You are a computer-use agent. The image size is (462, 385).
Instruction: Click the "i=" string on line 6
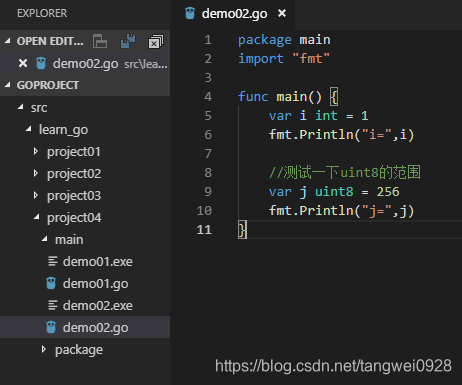[376, 135]
